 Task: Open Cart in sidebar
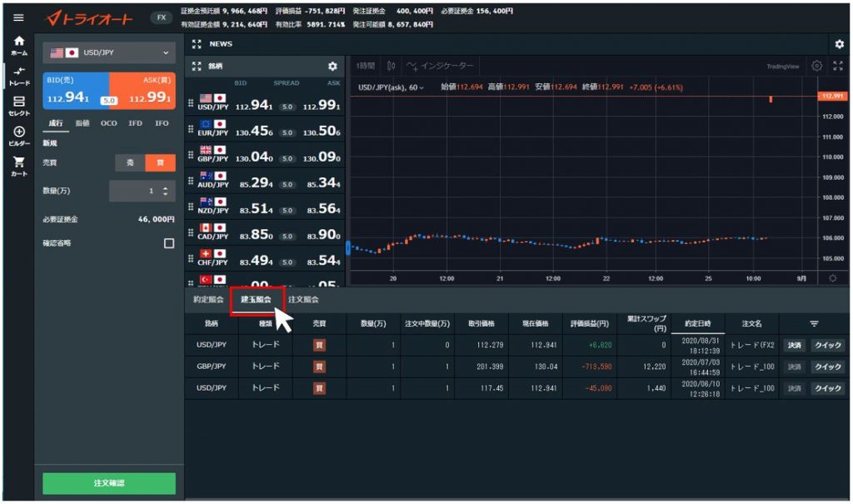tap(19, 167)
